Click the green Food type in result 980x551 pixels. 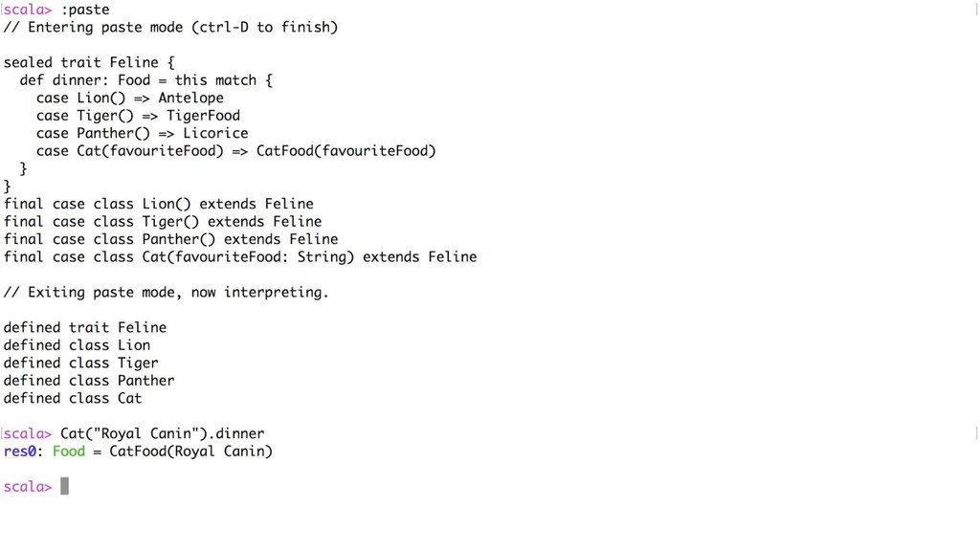pos(69,452)
